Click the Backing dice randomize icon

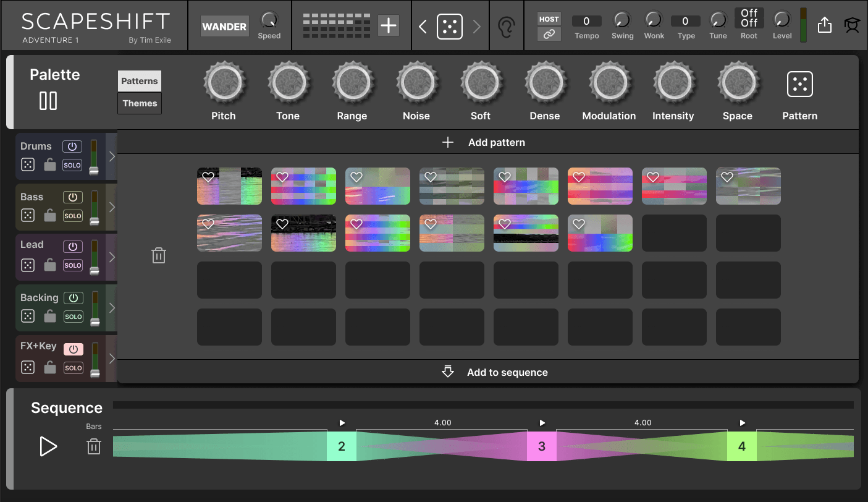point(28,316)
